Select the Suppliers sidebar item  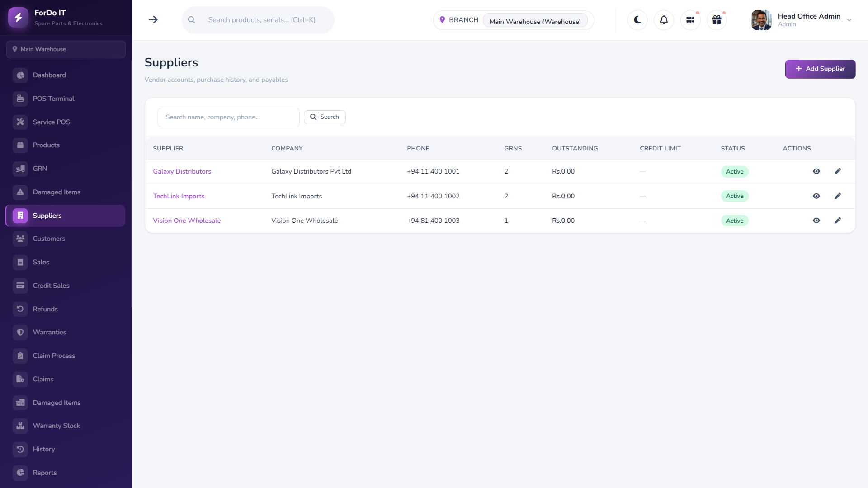pos(65,216)
